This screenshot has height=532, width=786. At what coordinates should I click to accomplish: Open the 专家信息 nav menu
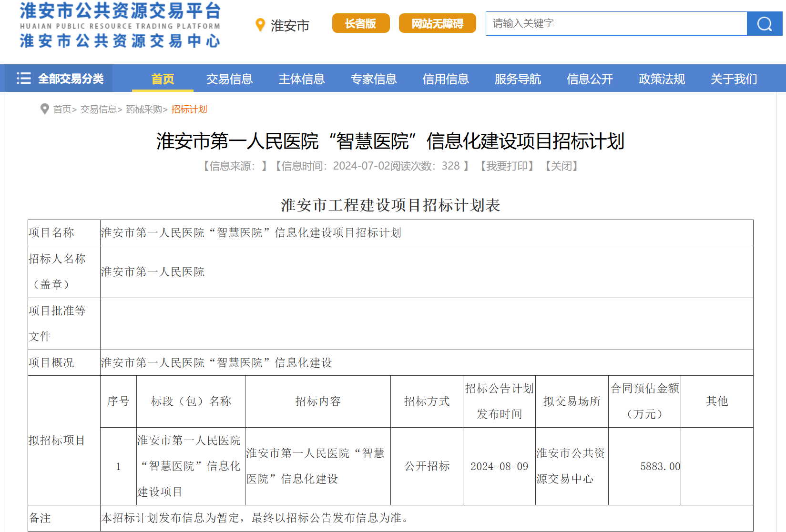[x=373, y=79]
